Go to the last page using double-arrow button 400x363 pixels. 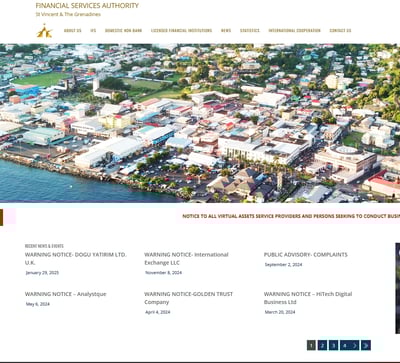pos(366,345)
